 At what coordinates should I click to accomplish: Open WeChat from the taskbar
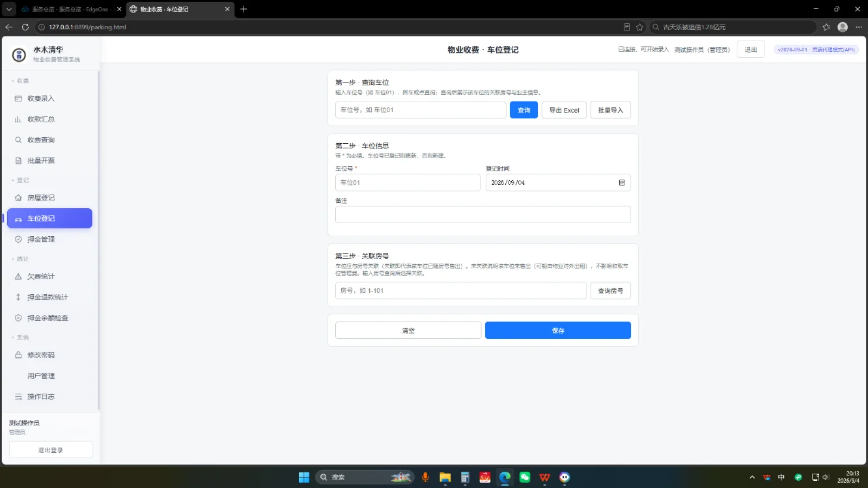[525, 477]
